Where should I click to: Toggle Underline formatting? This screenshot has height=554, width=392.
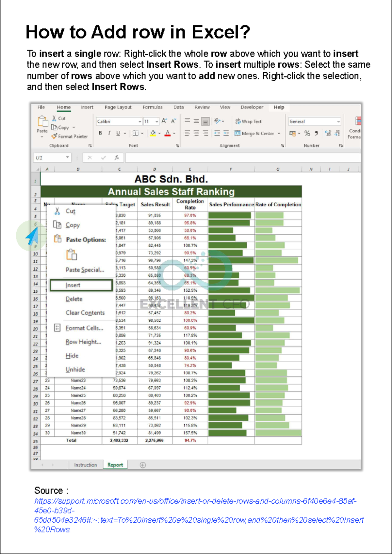118,133
